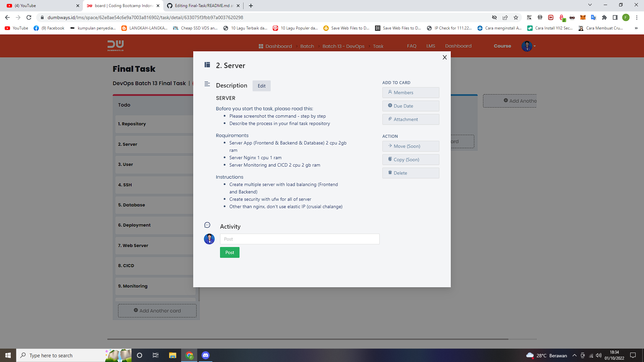Click the DumbWays logo
The height and width of the screenshot is (362, 644).
point(115,46)
